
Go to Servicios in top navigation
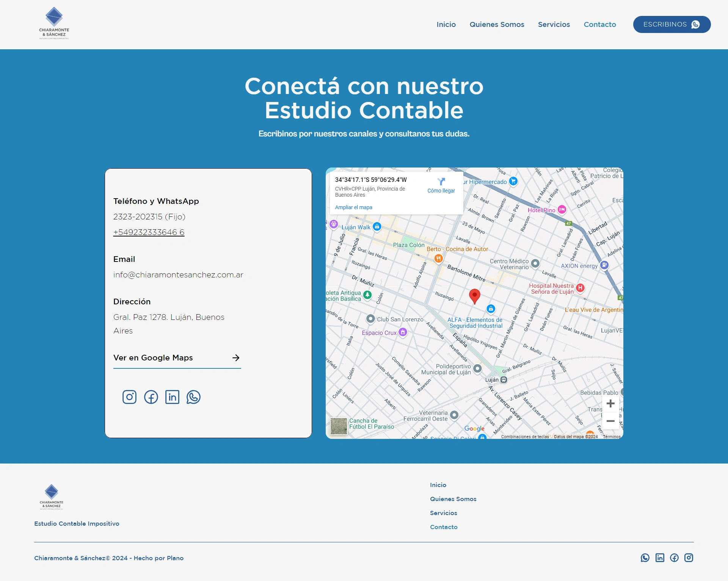[554, 24]
